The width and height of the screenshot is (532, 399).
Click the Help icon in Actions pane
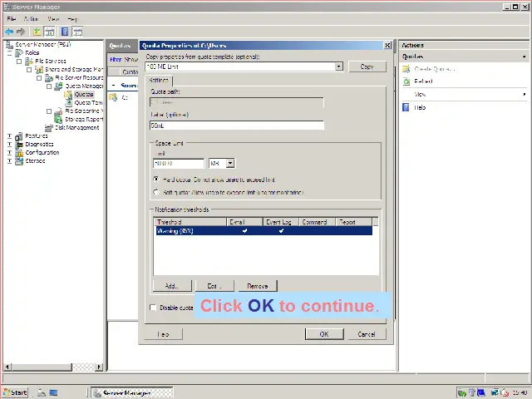click(x=406, y=107)
